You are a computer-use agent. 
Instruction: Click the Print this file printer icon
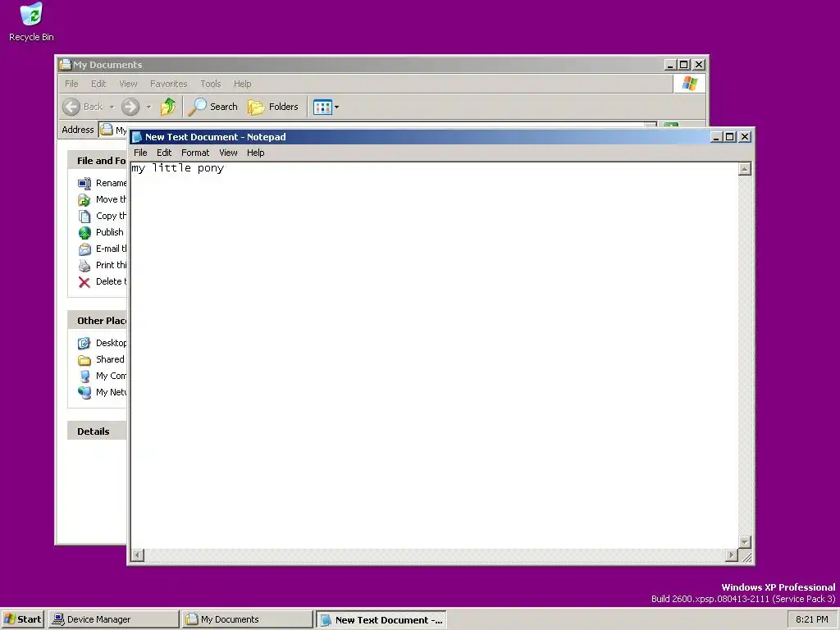84,265
